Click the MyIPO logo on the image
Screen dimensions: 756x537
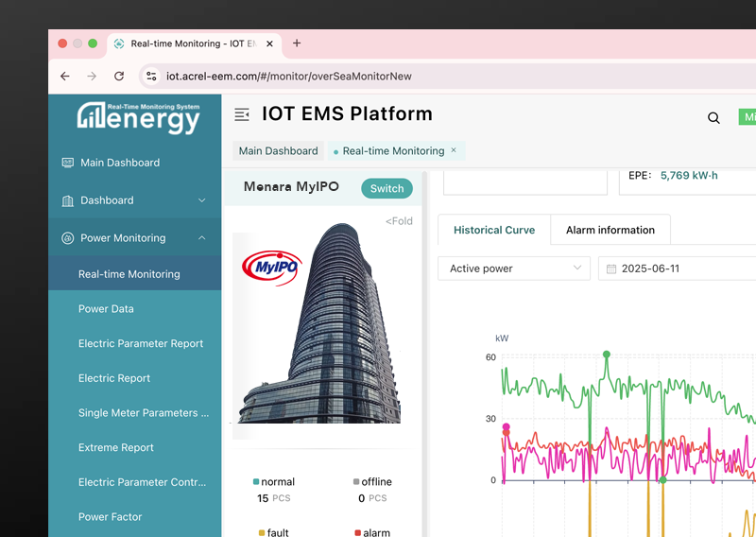[x=271, y=268]
